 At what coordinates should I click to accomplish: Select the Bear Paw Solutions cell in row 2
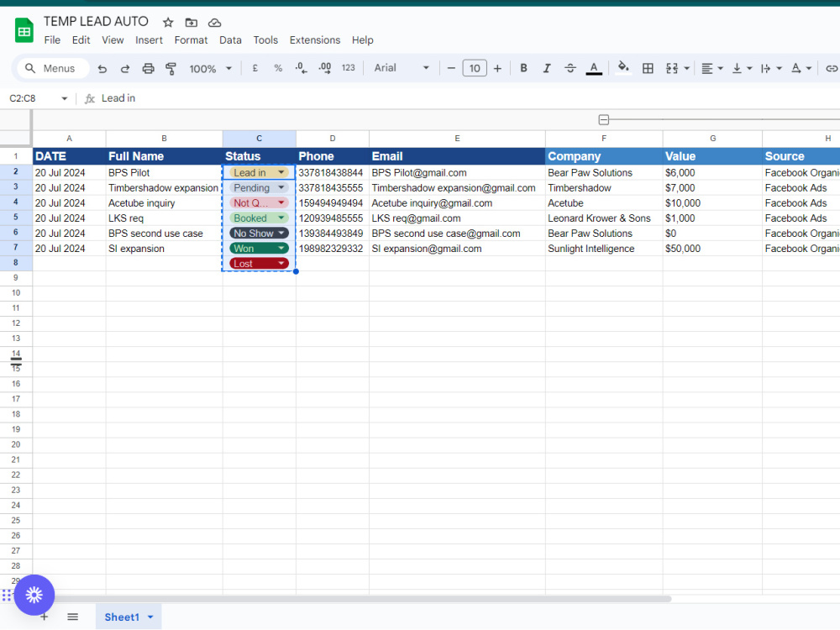click(x=604, y=172)
